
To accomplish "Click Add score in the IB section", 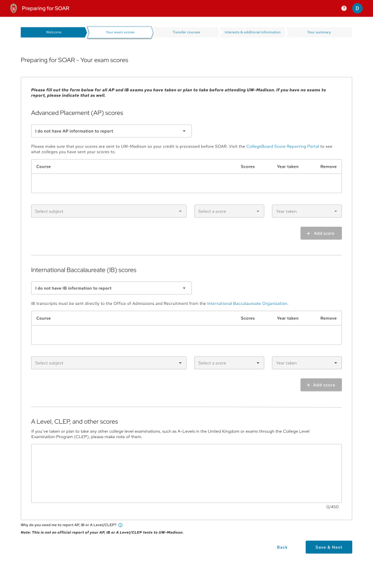I will (321, 385).
